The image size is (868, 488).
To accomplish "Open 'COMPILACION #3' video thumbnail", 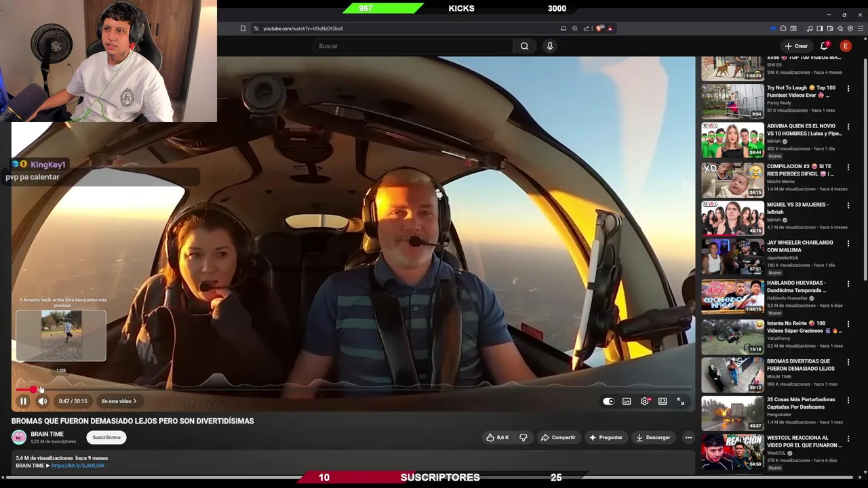I will 732,179.
